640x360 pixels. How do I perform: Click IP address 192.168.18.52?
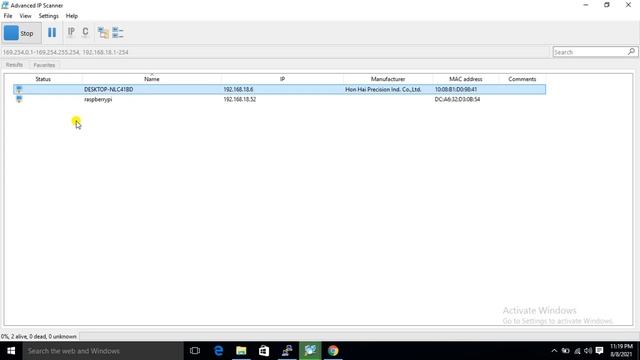(x=240, y=99)
